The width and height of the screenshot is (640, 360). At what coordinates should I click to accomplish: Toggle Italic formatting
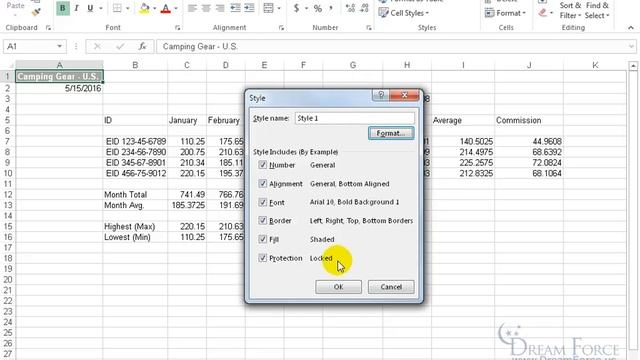pyautogui.click(x=76, y=9)
